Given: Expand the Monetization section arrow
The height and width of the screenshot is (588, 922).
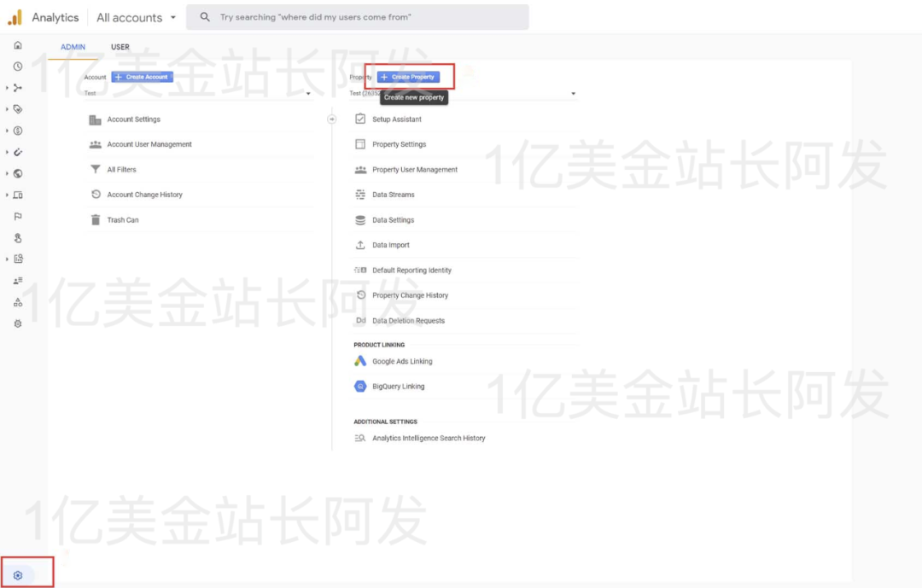Looking at the screenshot, I should (7, 131).
